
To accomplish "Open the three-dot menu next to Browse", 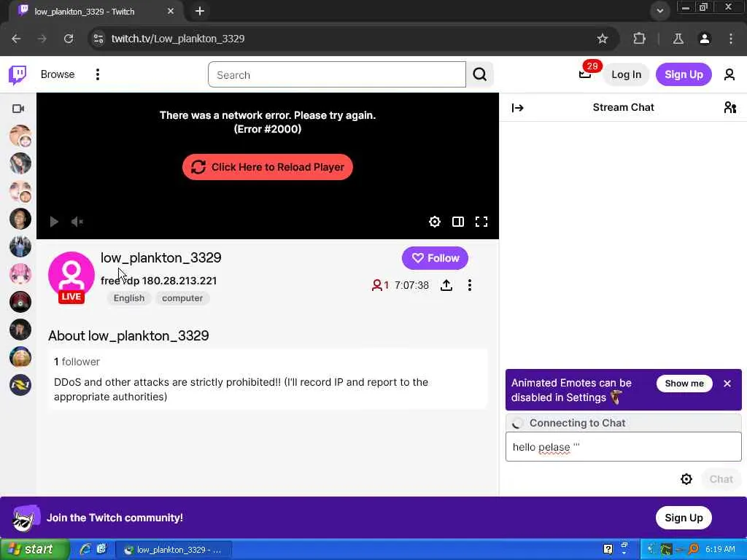I will (98, 74).
